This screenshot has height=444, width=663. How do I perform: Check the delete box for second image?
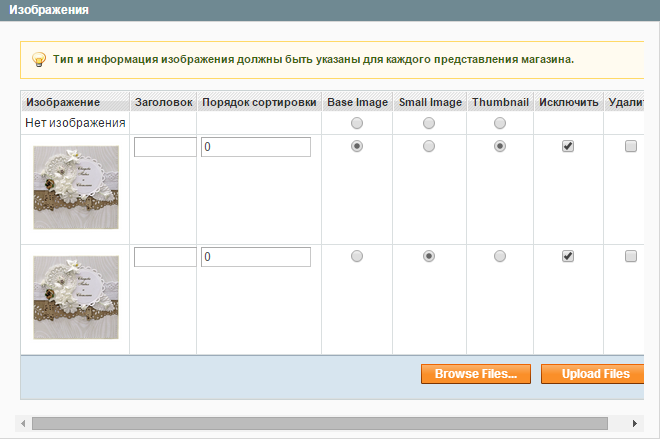630,256
